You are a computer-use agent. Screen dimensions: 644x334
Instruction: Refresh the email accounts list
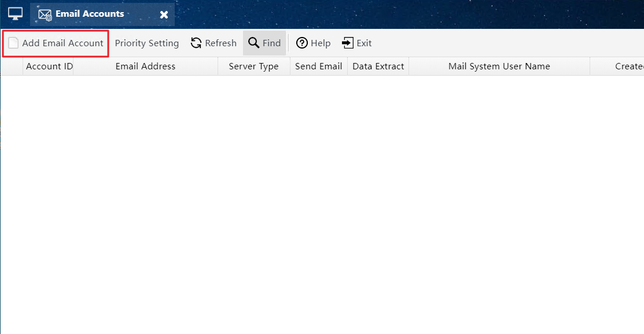[214, 43]
